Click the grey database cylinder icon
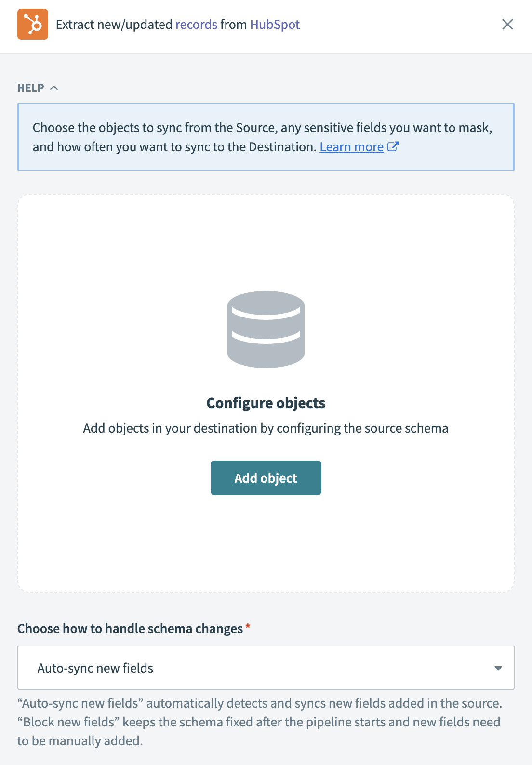The width and height of the screenshot is (532, 765). pos(266,330)
